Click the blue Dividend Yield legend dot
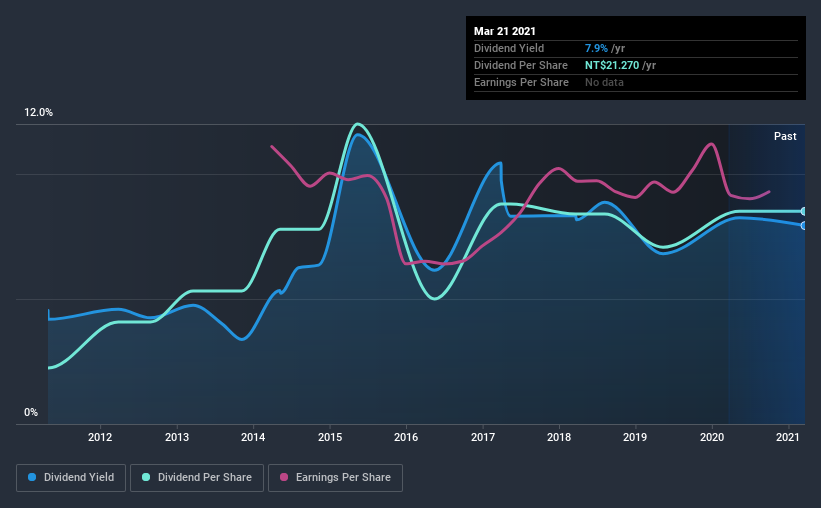This screenshot has height=508, width=821. click(32, 477)
